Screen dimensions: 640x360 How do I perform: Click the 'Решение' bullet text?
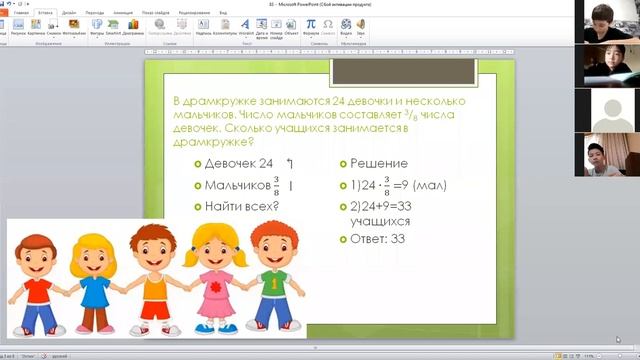[379, 164]
